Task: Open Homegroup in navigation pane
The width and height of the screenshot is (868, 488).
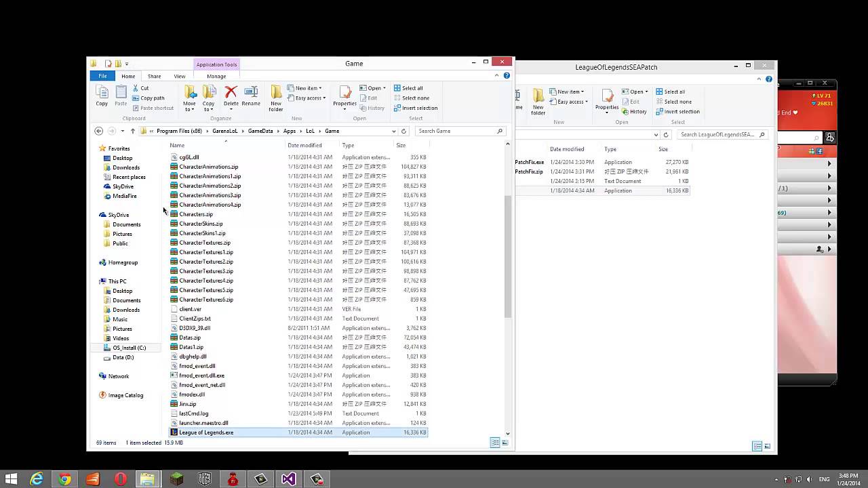Action: click(123, 262)
